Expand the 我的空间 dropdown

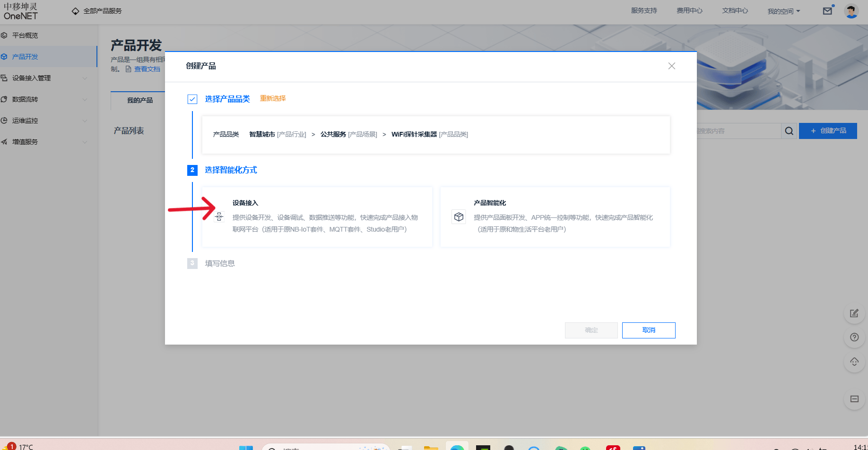pyautogui.click(x=783, y=10)
